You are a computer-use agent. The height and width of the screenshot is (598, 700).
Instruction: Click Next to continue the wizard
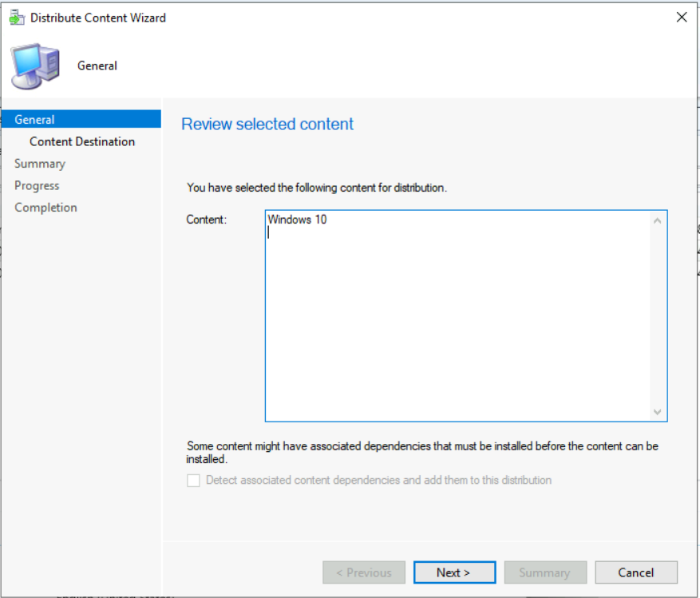click(x=454, y=572)
